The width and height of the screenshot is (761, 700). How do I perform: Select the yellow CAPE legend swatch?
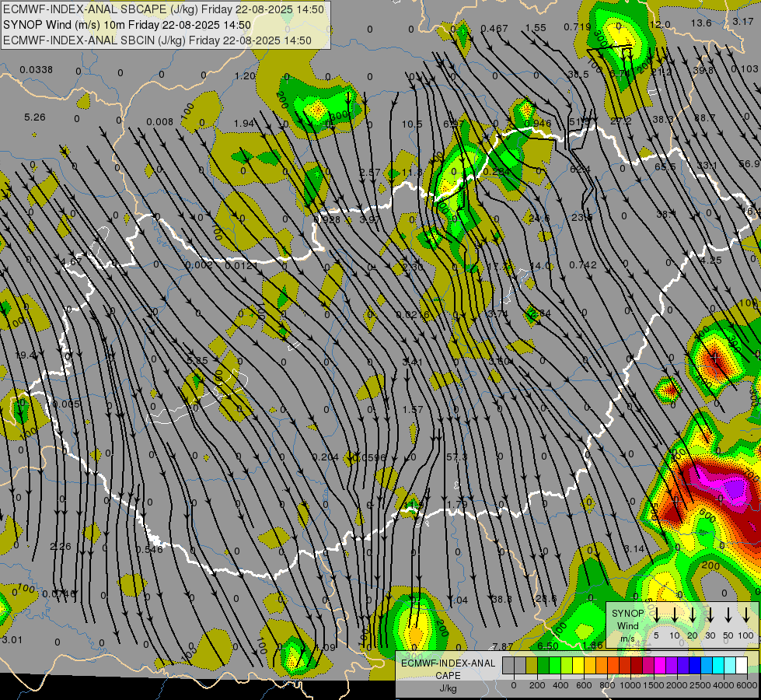tap(578, 665)
